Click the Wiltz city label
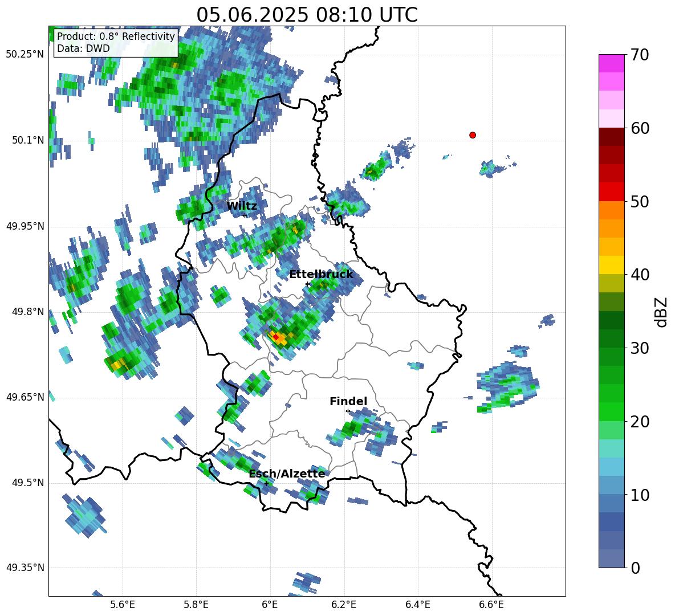The image size is (675, 616). (242, 206)
